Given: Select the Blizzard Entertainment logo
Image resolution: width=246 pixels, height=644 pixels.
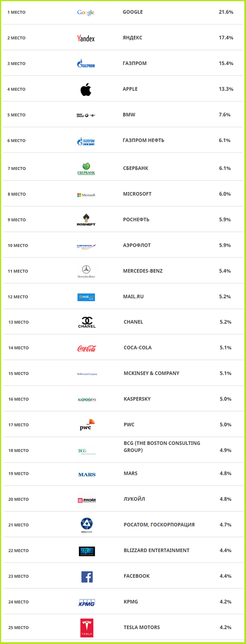Looking at the screenshot, I should pos(87,551).
